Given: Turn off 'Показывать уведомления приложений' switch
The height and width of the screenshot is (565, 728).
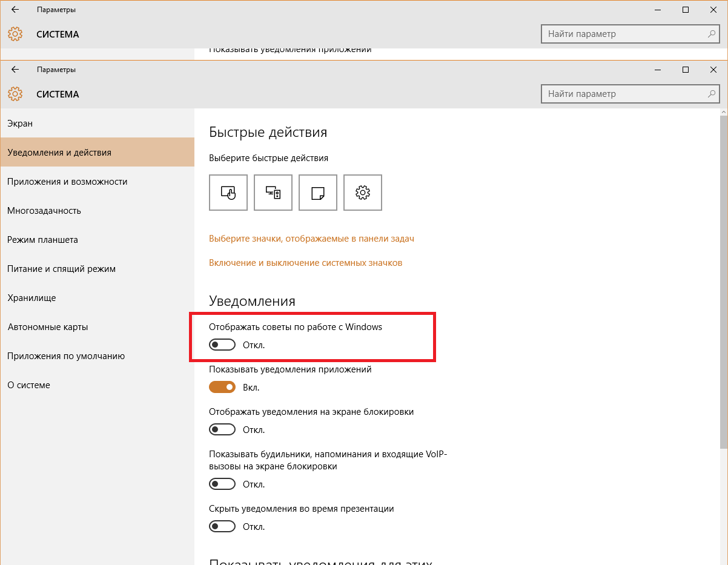Looking at the screenshot, I should 222,388.
